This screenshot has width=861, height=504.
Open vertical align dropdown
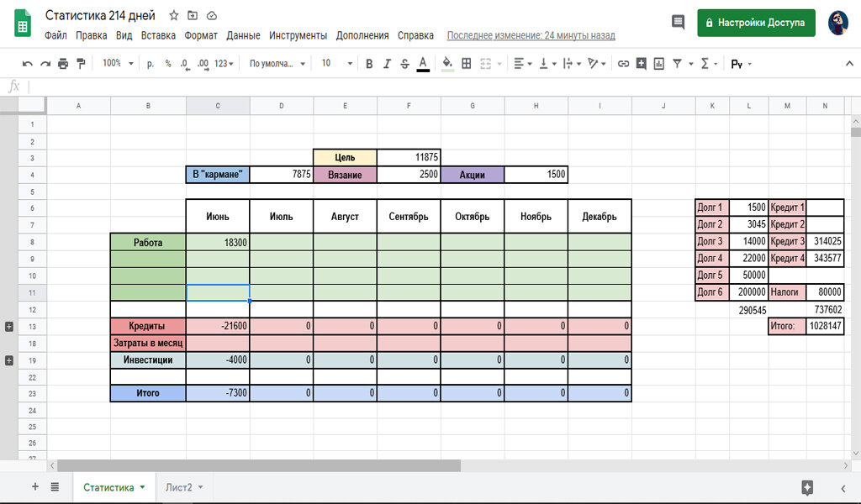547,64
